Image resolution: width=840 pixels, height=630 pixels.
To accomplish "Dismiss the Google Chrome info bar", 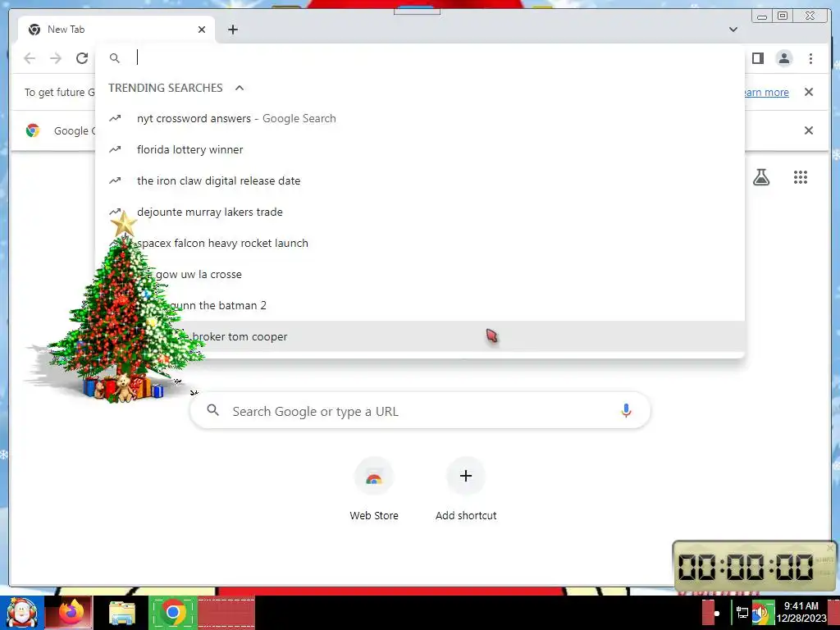I will coord(809,130).
